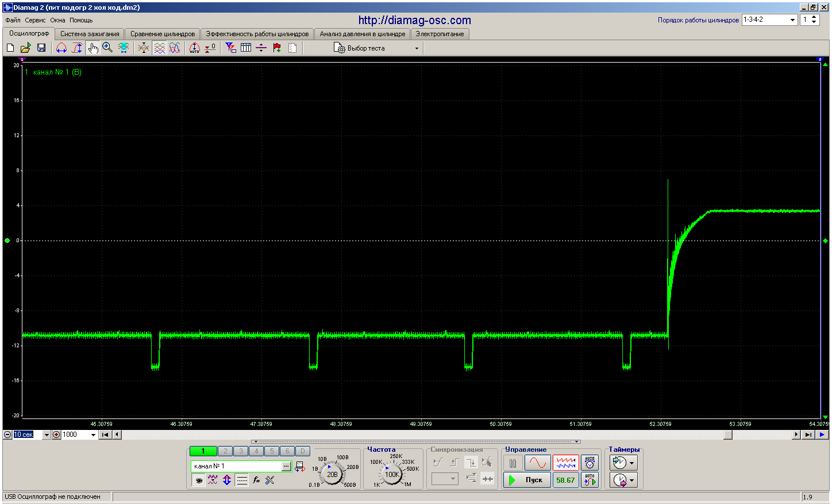Increase the cylinder number spinner
Screen dimensions: 832x504
(x=814, y=17)
